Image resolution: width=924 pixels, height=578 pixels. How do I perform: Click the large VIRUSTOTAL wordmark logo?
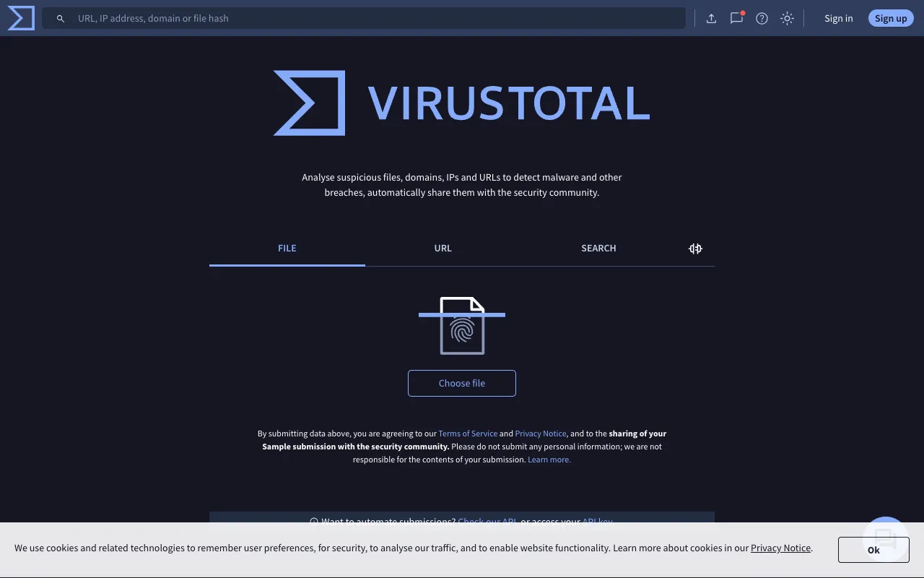coord(461,103)
